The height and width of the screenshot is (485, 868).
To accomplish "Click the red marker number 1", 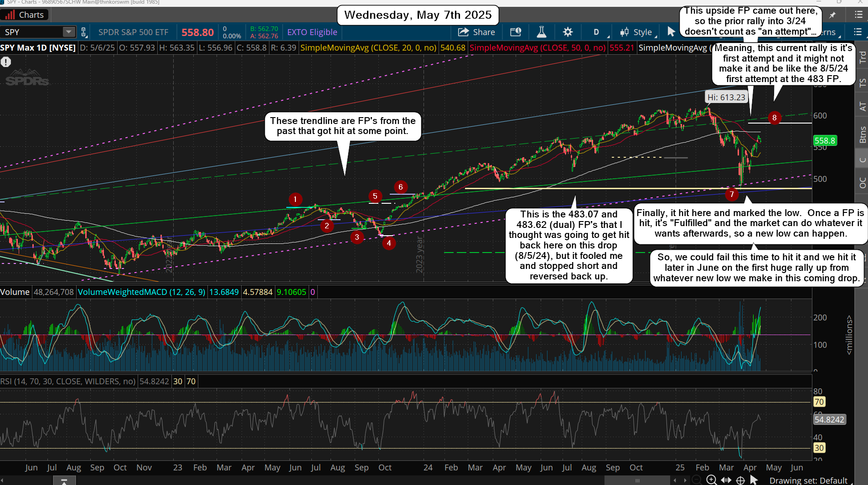I will click(x=295, y=199).
